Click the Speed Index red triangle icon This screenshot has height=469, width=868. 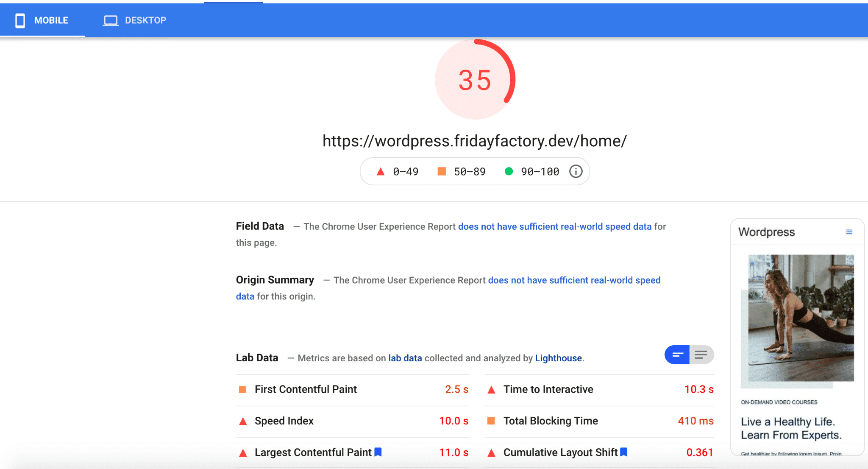(x=243, y=421)
